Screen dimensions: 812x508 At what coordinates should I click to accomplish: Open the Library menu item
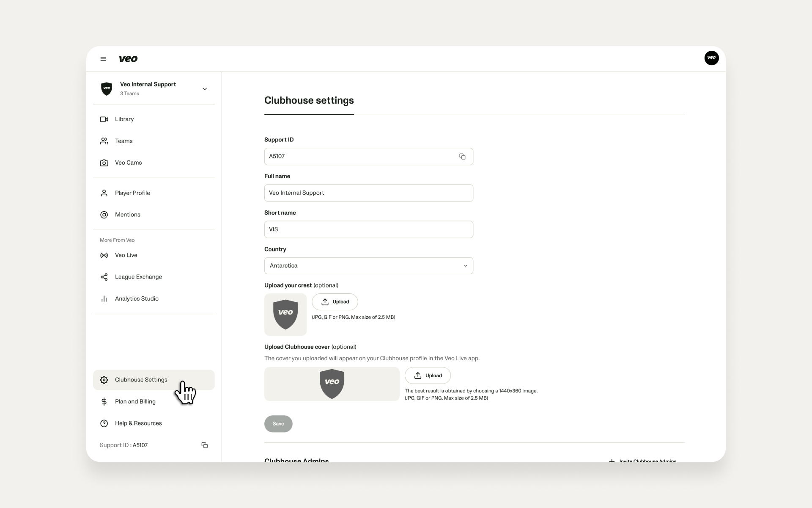154,119
